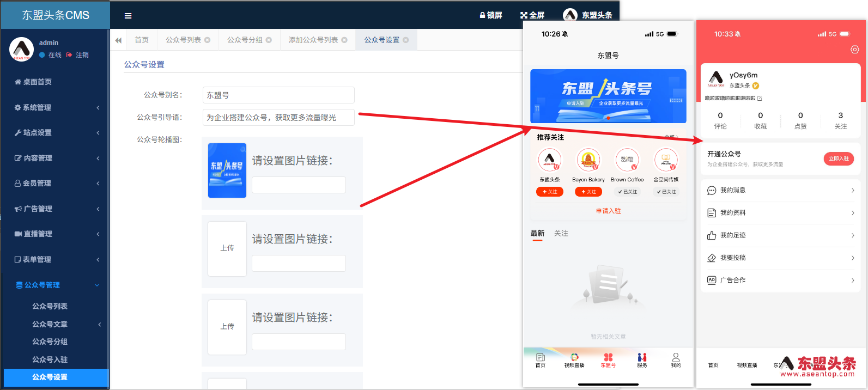
Task: Tap the Brown Coffee account avatar
Action: tap(627, 160)
